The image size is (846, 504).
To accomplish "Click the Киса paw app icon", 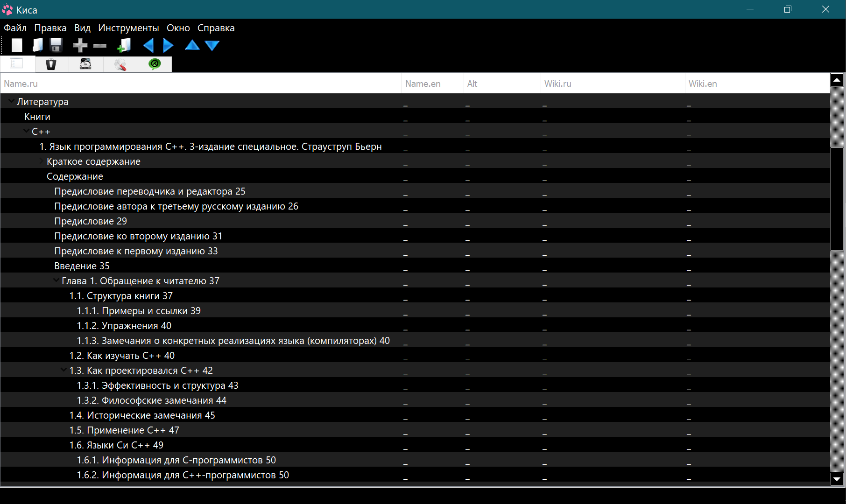I will point(7,10).
